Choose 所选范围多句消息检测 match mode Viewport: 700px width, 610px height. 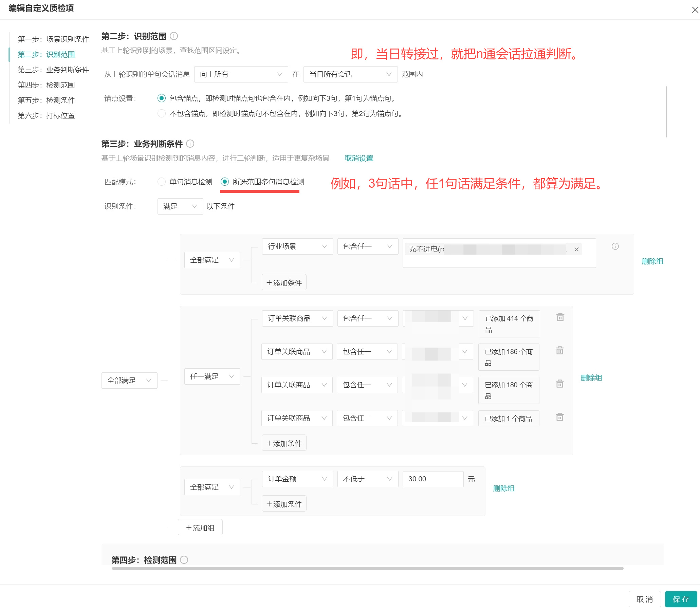(x=224, y=182)
